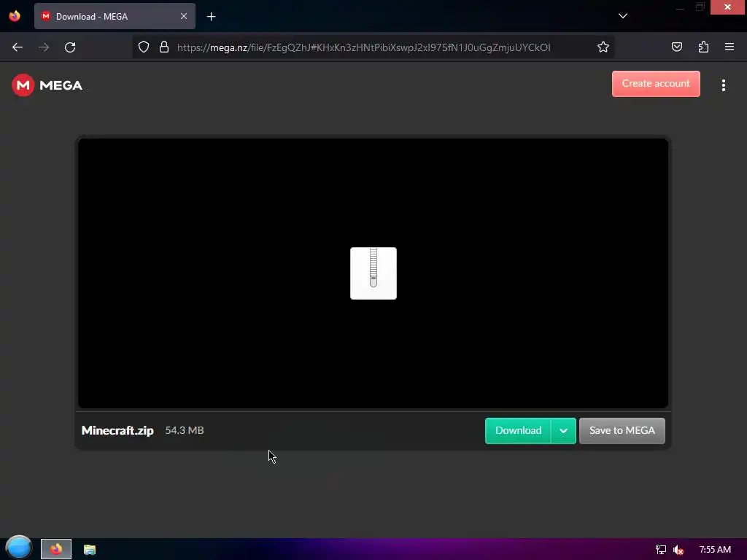The width and height of the screenshot is (747, 560).
Task: View site security via the padlock icon
Action: point(164,47)
